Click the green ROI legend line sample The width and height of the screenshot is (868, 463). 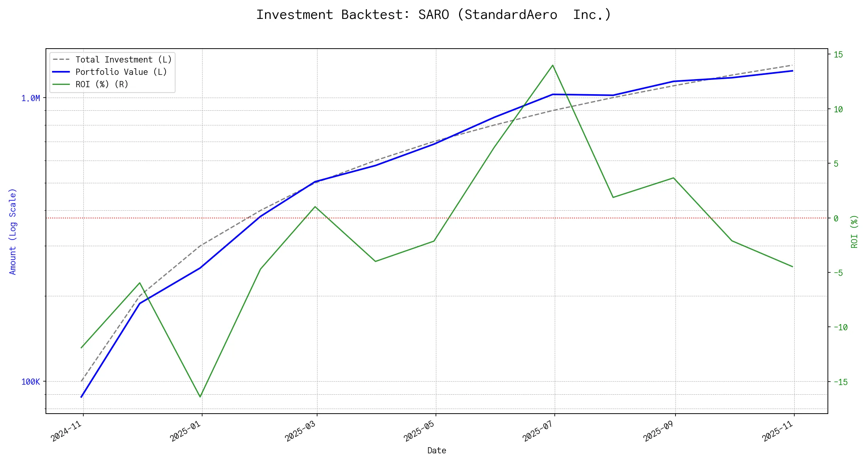(61, 84)
